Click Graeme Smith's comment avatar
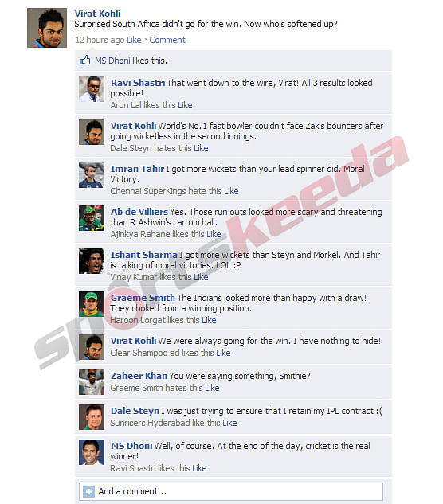Screen dimensions: 443x504 pos(92,304)
